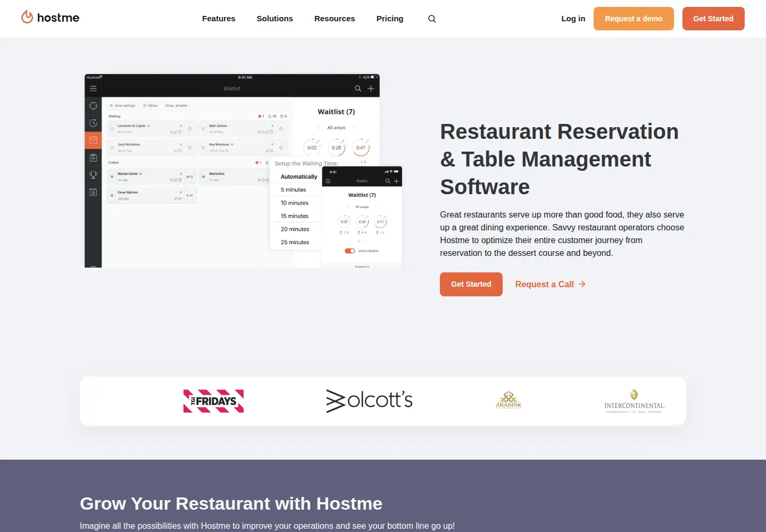Click Get Started in the header
The height and width of the screenshot is (532, 766).
click(713, 19)
